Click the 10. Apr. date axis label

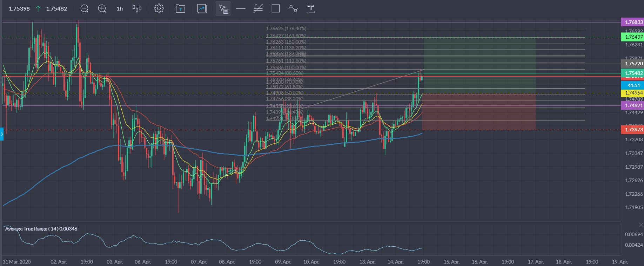click(311, 262)
